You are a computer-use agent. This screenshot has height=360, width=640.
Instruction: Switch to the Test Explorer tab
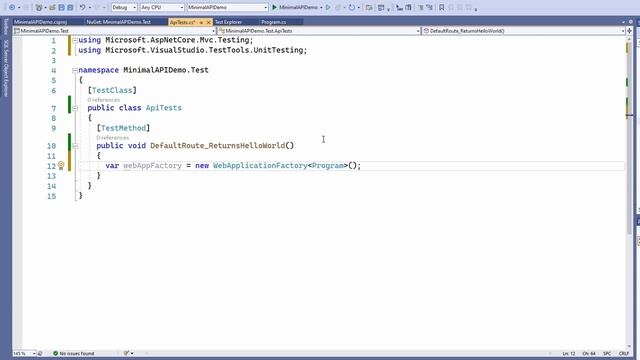point(228,22)
